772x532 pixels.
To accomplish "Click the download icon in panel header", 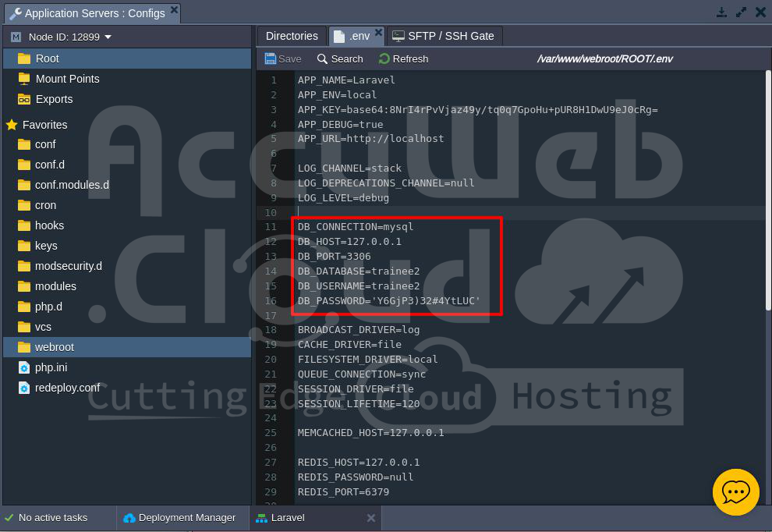I will click(x=721, y=12).
